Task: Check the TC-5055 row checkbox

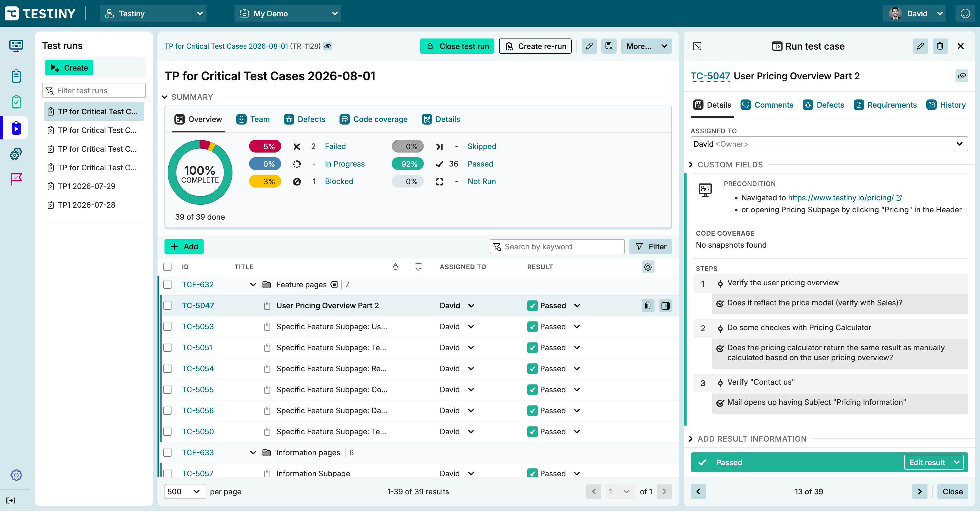Action: pos(167,389)
